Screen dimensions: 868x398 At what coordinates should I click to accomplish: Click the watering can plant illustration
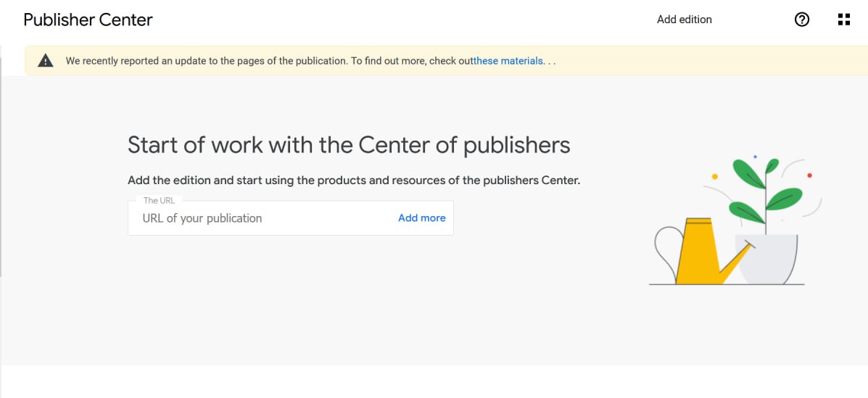[x=735, y=221]
